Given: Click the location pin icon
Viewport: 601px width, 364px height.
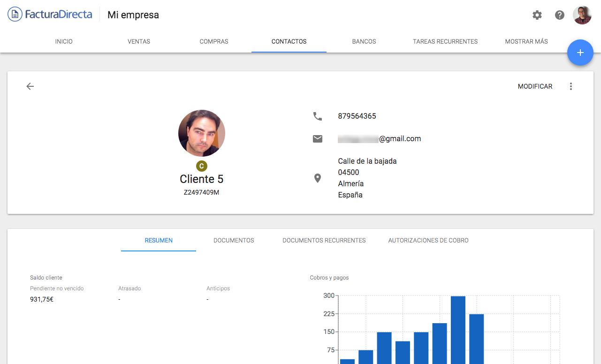Looking at the screenshot, I should tap(318, 178).
